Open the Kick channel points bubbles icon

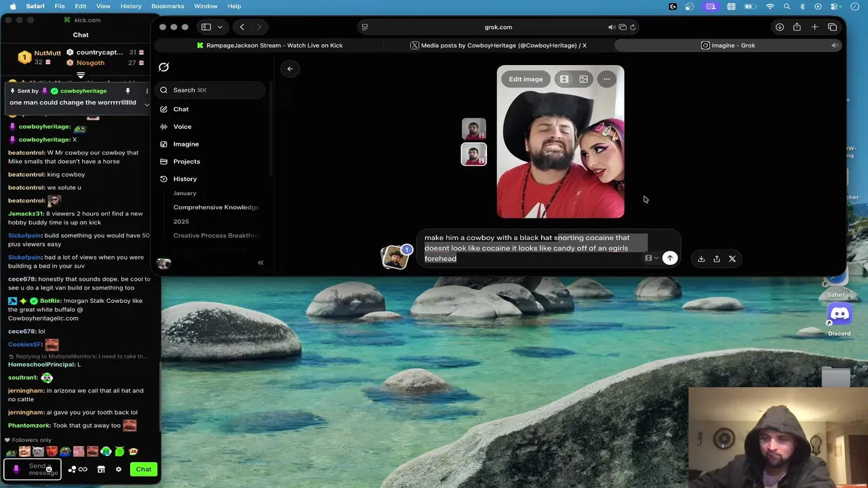coord(71,469)
